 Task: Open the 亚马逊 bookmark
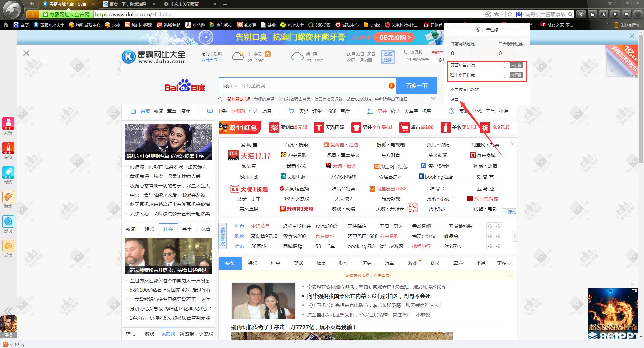coord(195,25)
